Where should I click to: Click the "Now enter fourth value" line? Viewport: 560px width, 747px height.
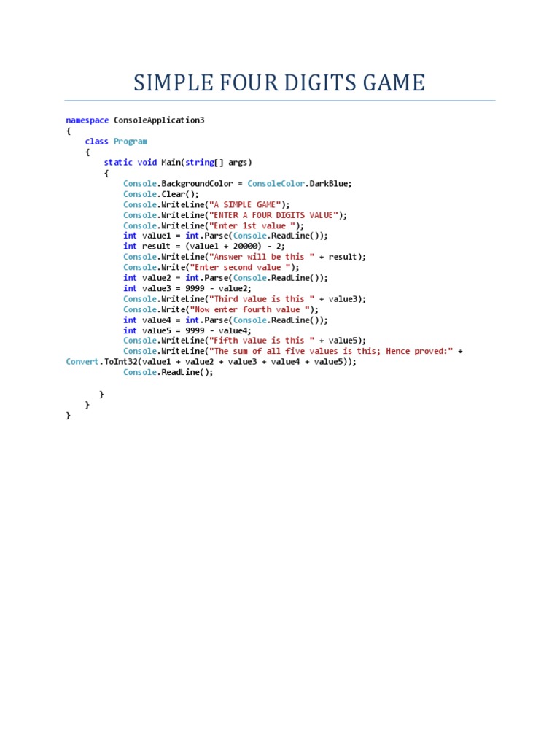click(x=221, y=309)
